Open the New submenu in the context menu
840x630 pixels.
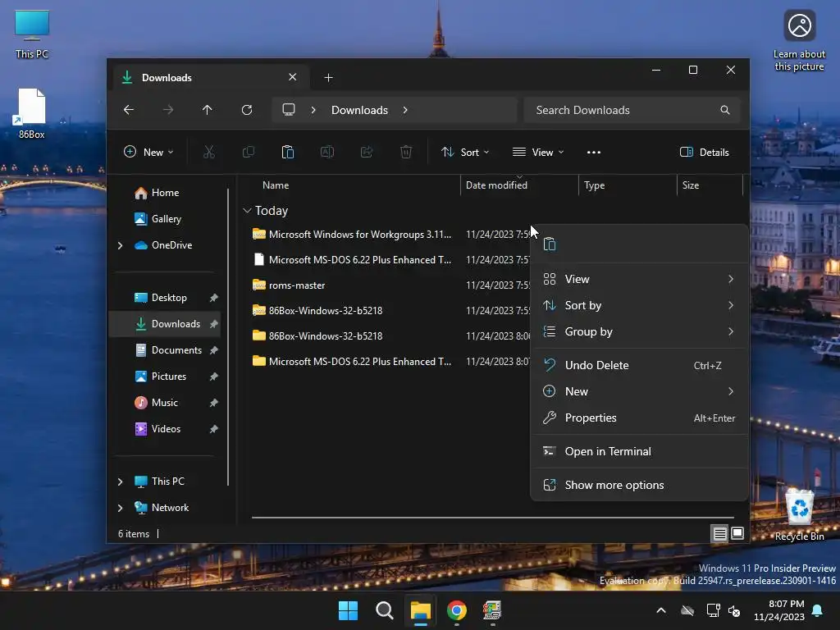coord(638,391)
